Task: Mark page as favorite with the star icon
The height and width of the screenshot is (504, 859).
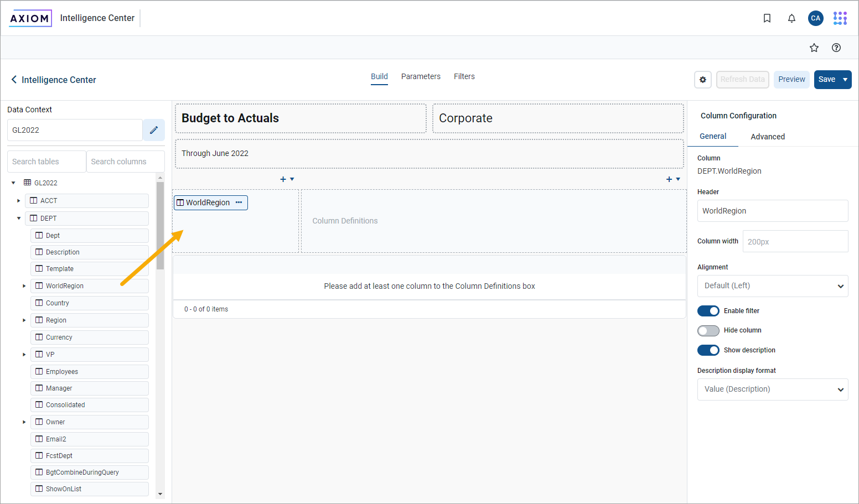Action: coord(814,48)
